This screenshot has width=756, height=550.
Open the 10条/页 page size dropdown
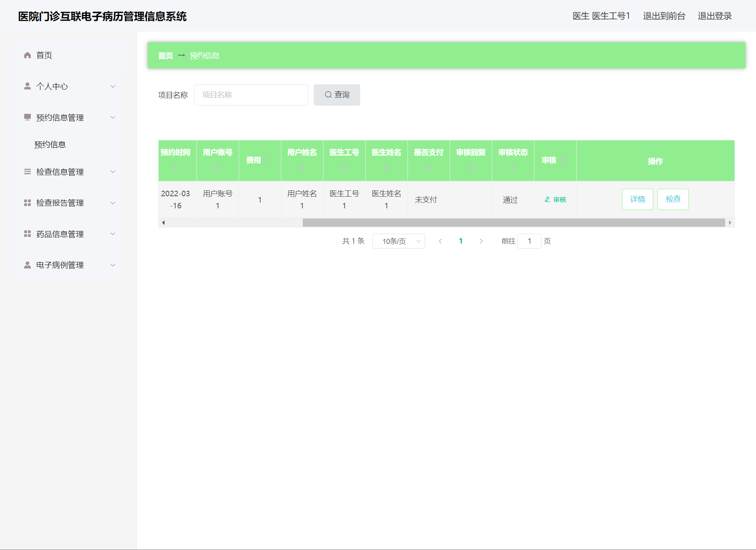[399, 241]
